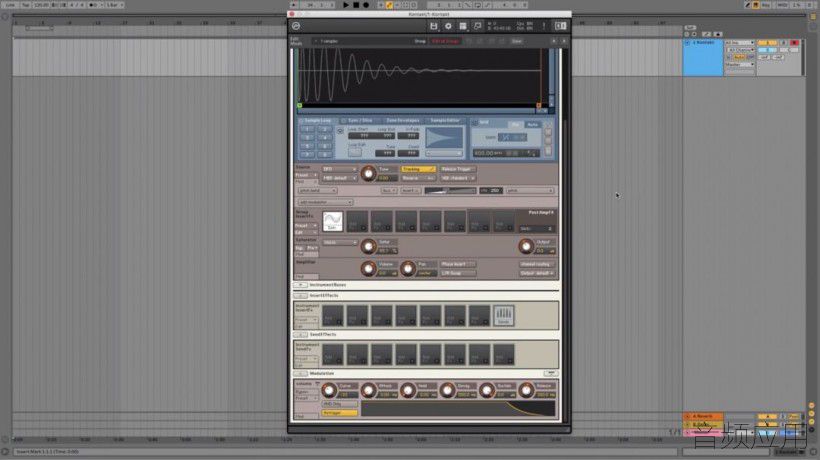Collapse the Modulation section expander
The height and width of the screenshot is (460, 820).
(300, 374)
